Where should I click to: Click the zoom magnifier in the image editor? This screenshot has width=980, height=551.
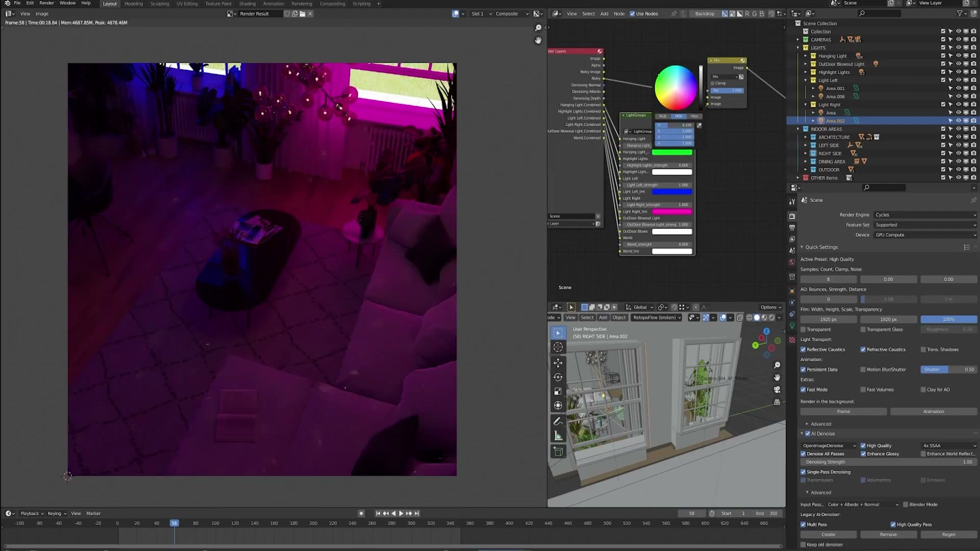538,28
